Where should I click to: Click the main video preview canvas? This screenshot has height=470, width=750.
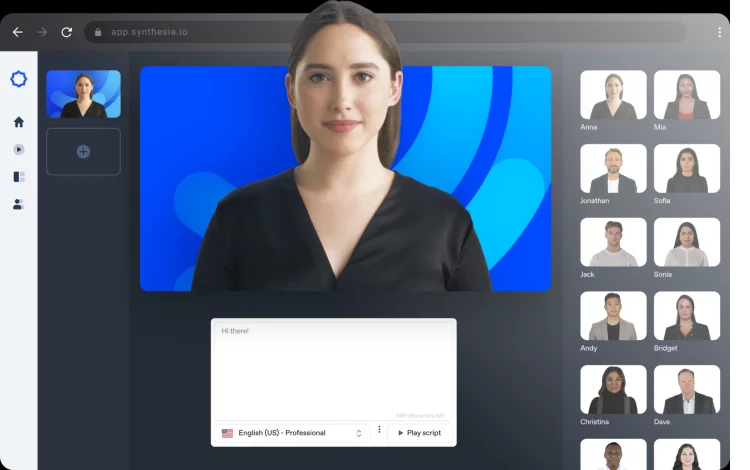(345, 178)
